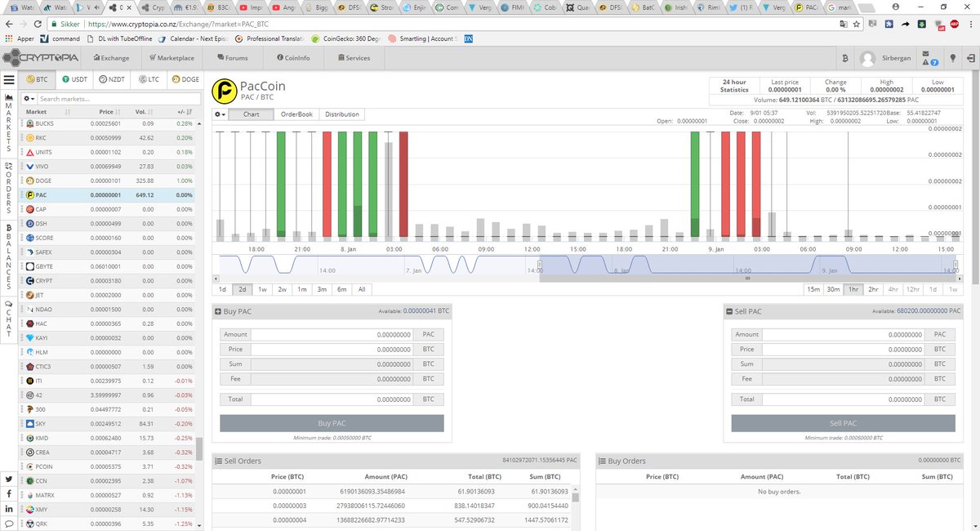
Task: Open Sirbergan user profile
Action: point(886,58)
